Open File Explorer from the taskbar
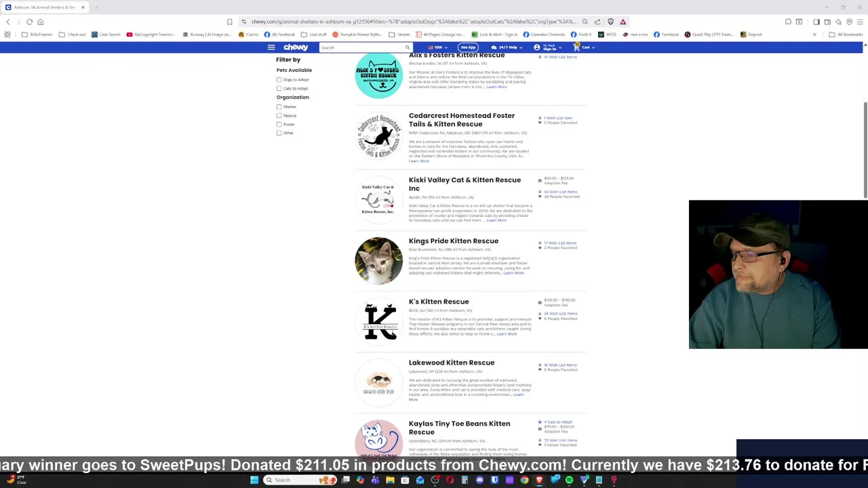Screen dimensions: 868x488 (390, 480)
